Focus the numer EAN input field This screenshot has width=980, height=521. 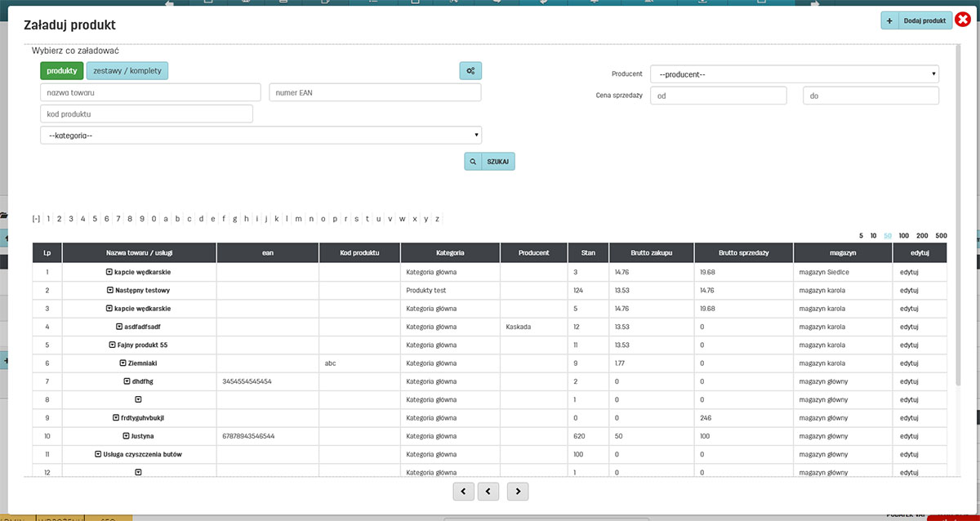(375, 92)
